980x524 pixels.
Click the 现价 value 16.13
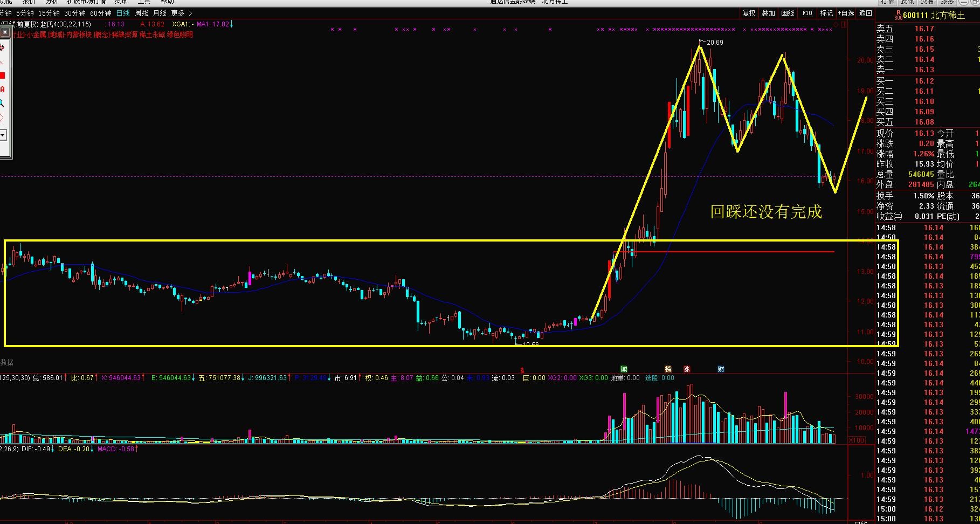[x=924, y=133]
